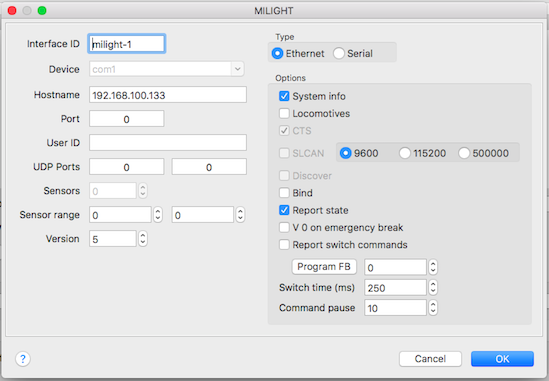Viewport: 549px width, 381px height.
Task: Click the Sensors value field
Action: pos(113,191)
